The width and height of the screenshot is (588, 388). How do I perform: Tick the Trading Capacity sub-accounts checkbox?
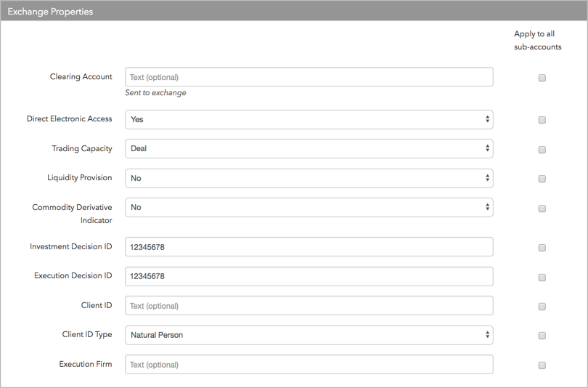(x=542, y=150)
